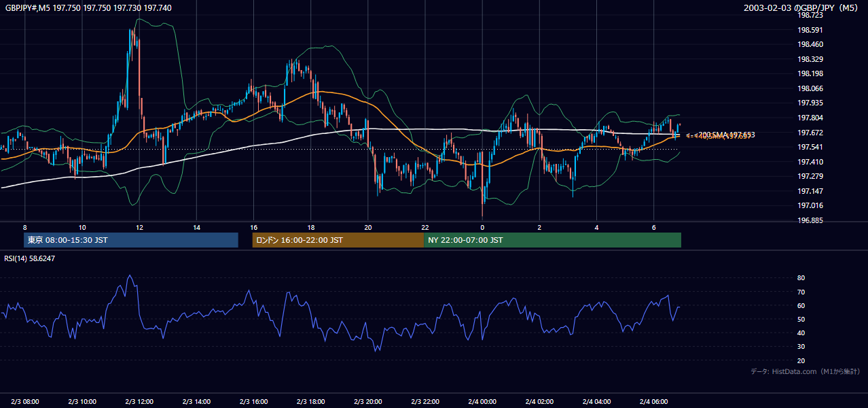Image resolution: width=868 pixels, height=408 pixels.
Task: Click price axis label 198.066
Action: tap(810, 88)
